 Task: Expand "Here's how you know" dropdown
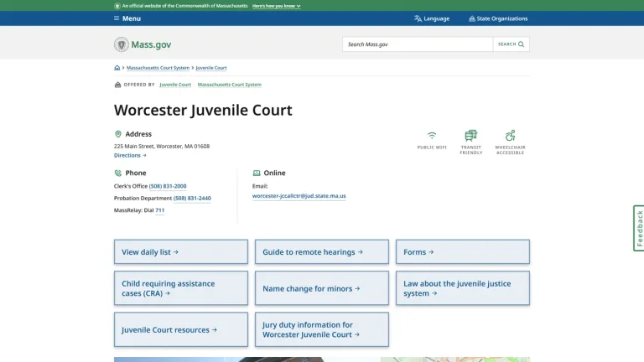click(x=277, y=6)
